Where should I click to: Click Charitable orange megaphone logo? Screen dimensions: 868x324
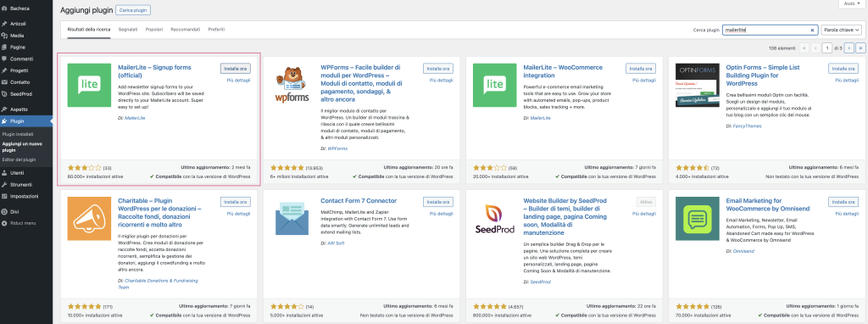88,218
